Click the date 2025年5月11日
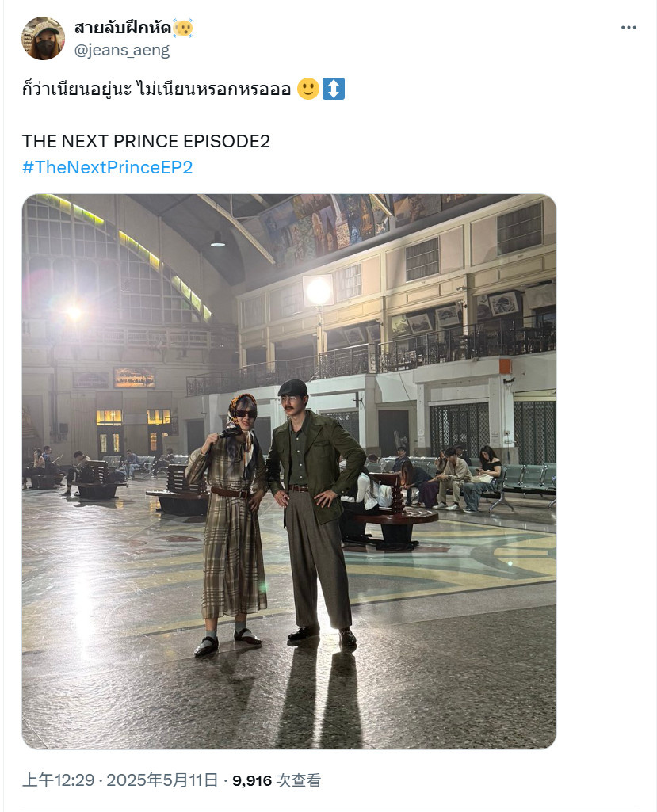 (x=162, y=780)
